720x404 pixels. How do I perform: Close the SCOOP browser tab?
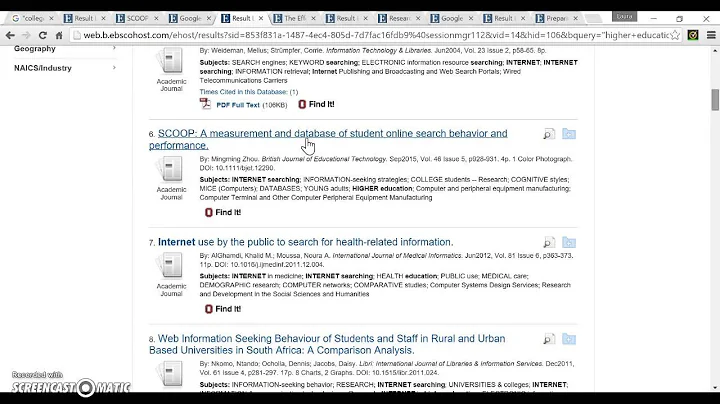tap(156, 18)
